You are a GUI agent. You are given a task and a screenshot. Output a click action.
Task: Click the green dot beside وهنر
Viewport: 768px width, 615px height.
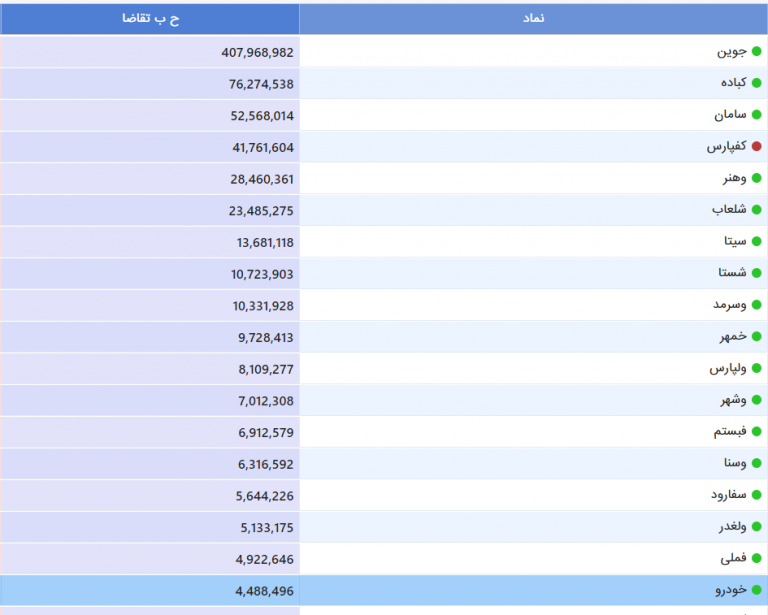point(756,178)
